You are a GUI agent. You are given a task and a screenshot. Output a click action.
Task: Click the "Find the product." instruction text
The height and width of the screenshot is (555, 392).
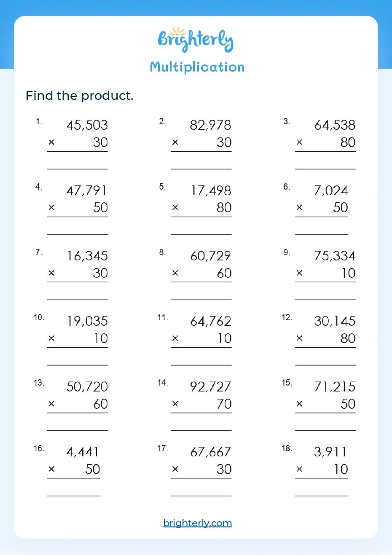79,96
